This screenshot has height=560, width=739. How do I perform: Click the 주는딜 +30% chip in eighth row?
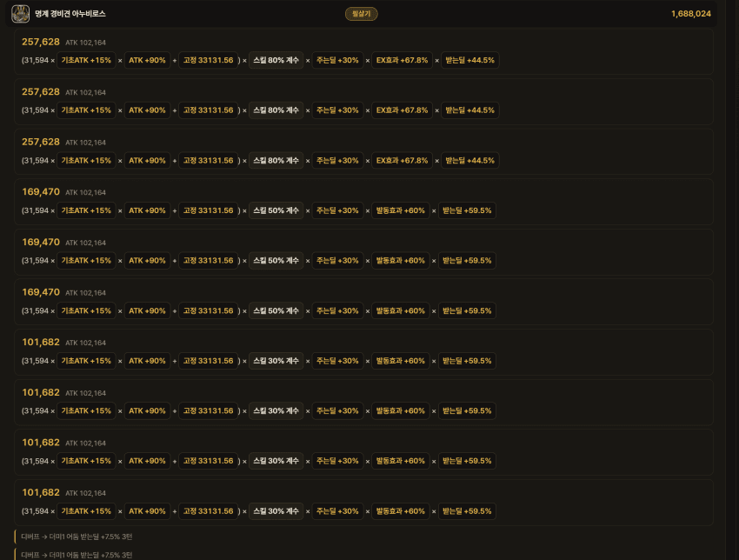pos(337,411)
